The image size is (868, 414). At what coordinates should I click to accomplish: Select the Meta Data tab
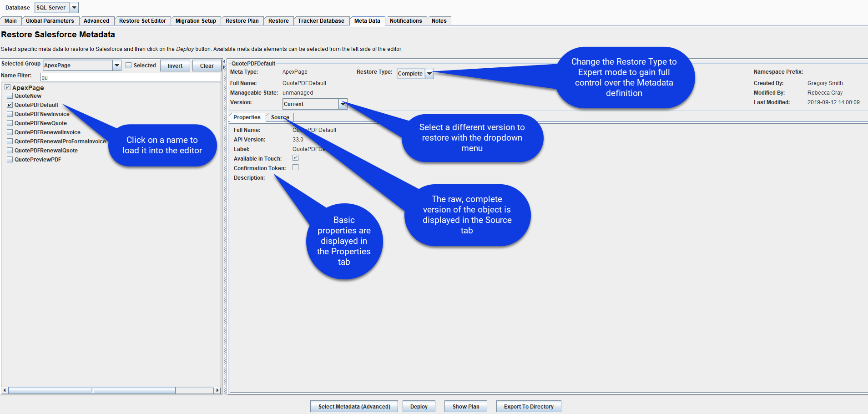tap(367, 21)
